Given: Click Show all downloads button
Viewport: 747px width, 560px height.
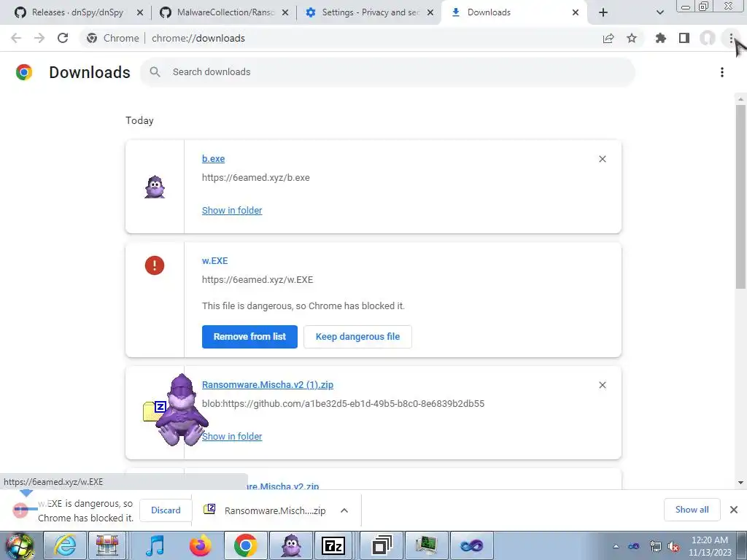Looking at the screenshot, I should tap(692, 510).
